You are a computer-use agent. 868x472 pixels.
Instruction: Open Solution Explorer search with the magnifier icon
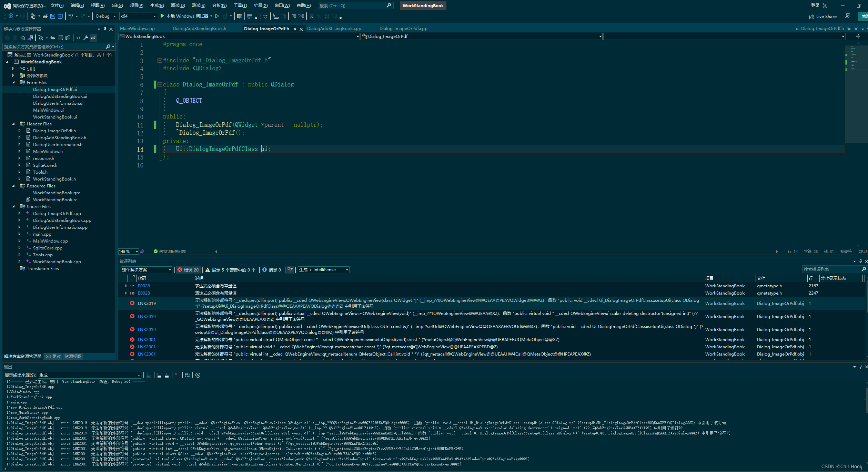click(x=109, y=47)
